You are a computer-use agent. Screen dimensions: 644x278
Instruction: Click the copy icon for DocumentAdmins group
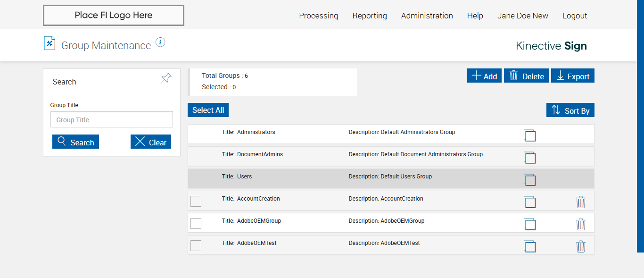pos(529,158)
